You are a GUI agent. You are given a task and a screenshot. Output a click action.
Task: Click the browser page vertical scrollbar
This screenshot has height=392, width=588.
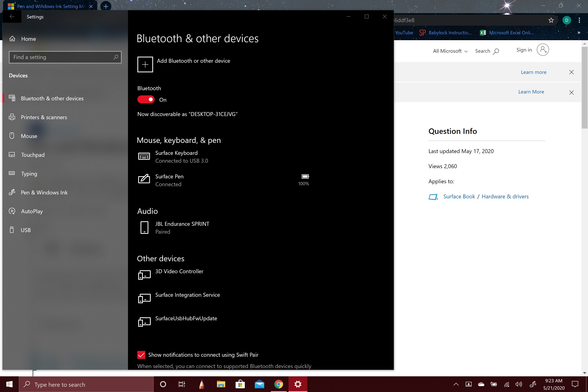pyautogui.click(x=584, y=87)
